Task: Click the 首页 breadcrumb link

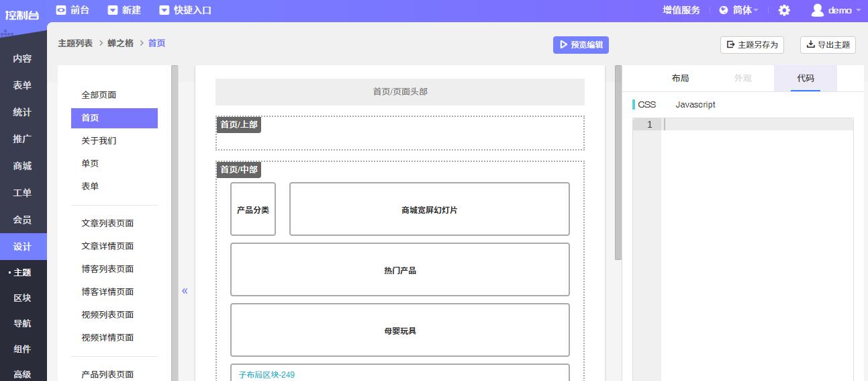Action: 156,43
